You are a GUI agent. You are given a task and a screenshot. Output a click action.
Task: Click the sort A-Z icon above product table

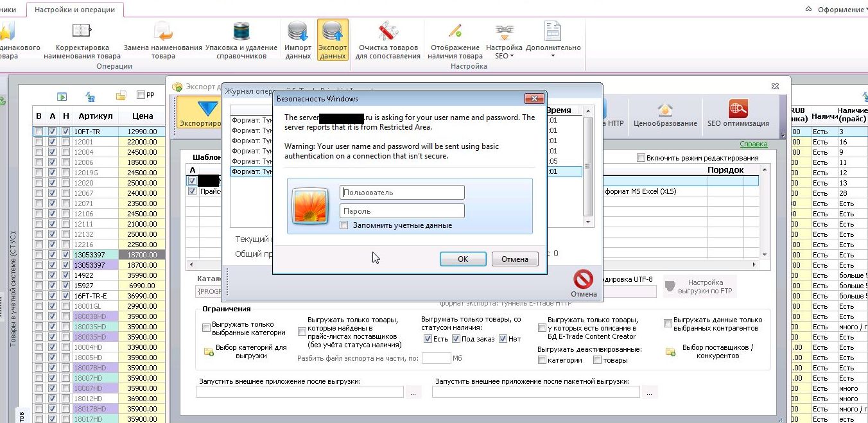pyautogui.click(x=91, y=96)
